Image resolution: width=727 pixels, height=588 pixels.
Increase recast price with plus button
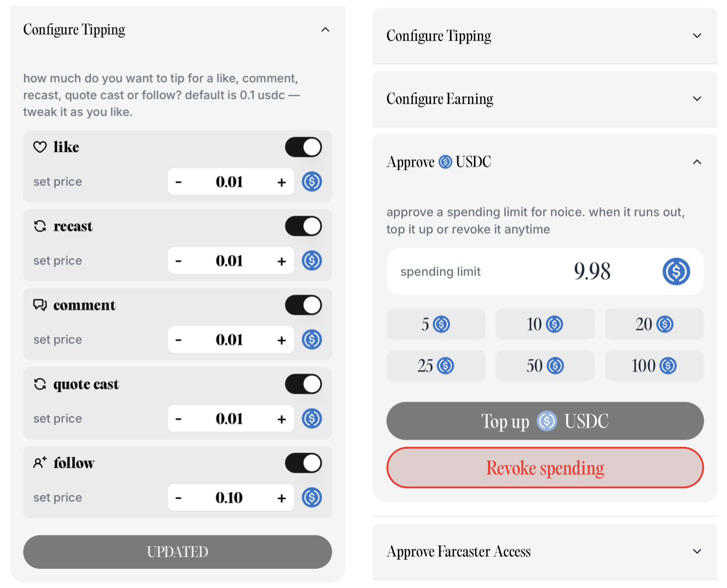coord(281,261)
